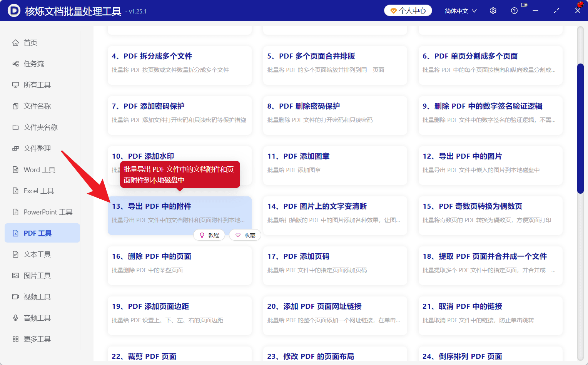The image size is (588, 365).
Task: Open 任务流 in sidebar
Action: tap(42, 64)
